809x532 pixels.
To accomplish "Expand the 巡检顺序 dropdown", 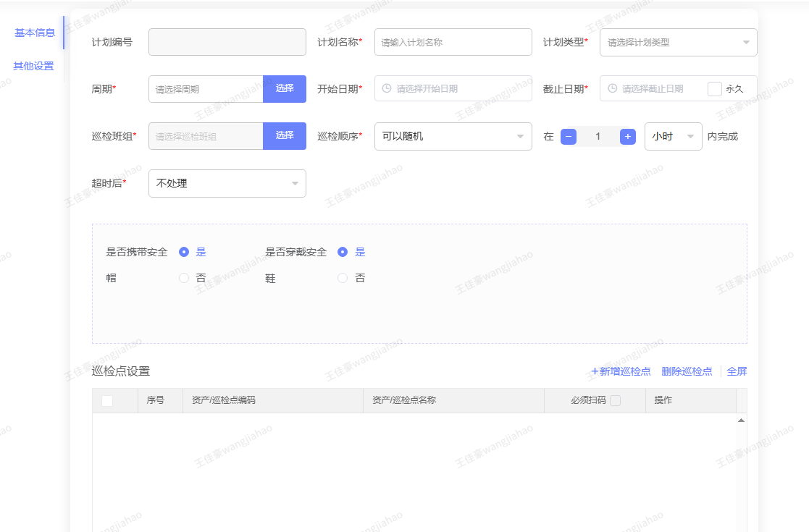I will click(x=453, y=136).
